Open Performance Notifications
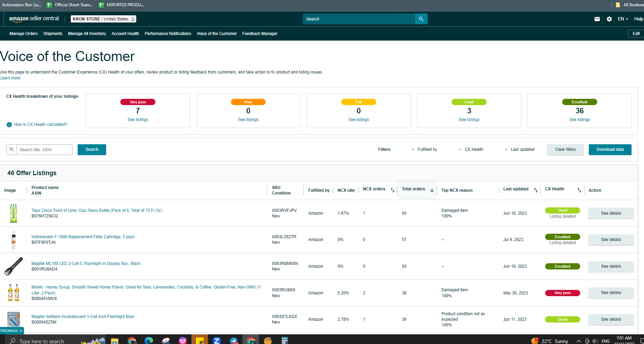The width and height of the screenshot is (644, 344). click(168, 34)
